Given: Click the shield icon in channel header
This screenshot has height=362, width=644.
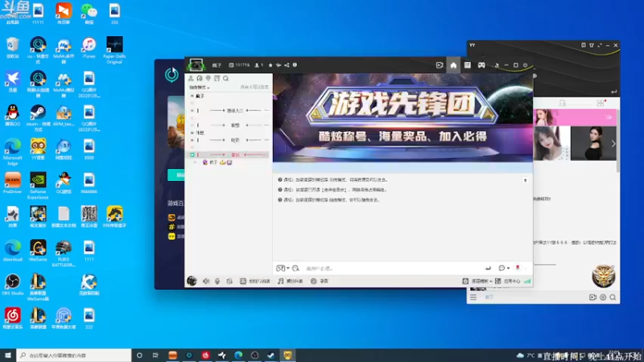Looking at the screenshot, I should [295, 65].
